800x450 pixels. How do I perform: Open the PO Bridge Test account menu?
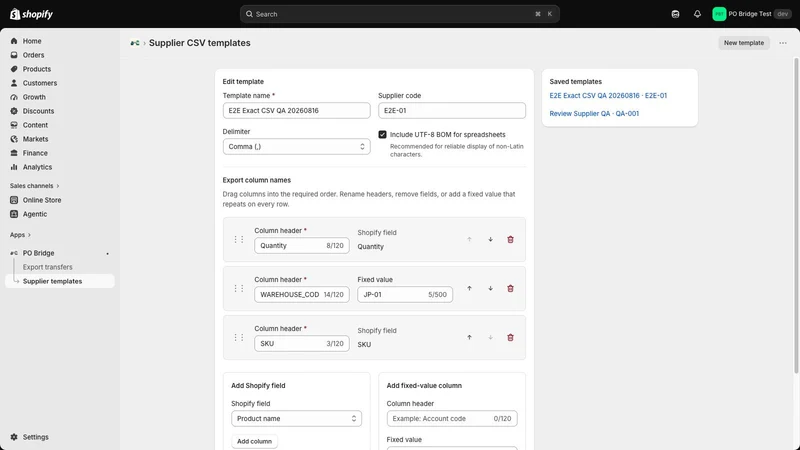[752, 14]
